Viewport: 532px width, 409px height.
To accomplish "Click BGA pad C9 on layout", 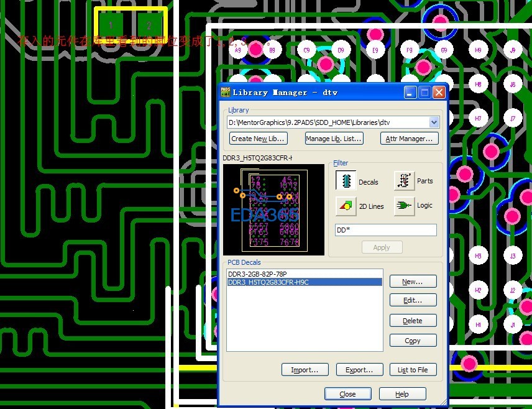I will (306, 50).
